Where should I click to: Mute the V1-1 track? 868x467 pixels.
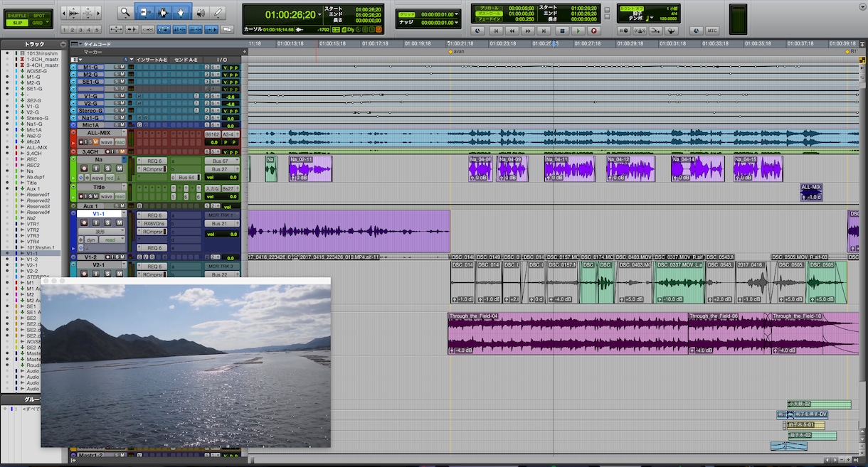point(119,223)
